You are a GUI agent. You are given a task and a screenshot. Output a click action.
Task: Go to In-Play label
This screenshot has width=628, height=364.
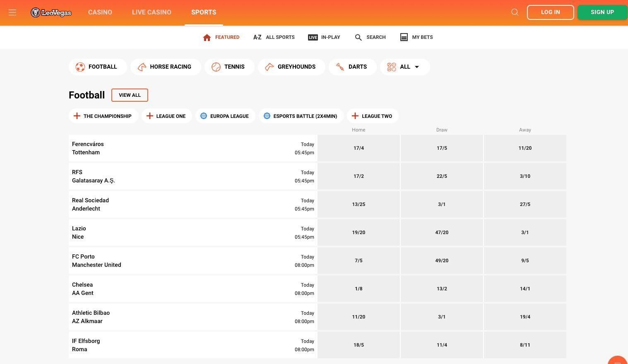pos(331,37)
